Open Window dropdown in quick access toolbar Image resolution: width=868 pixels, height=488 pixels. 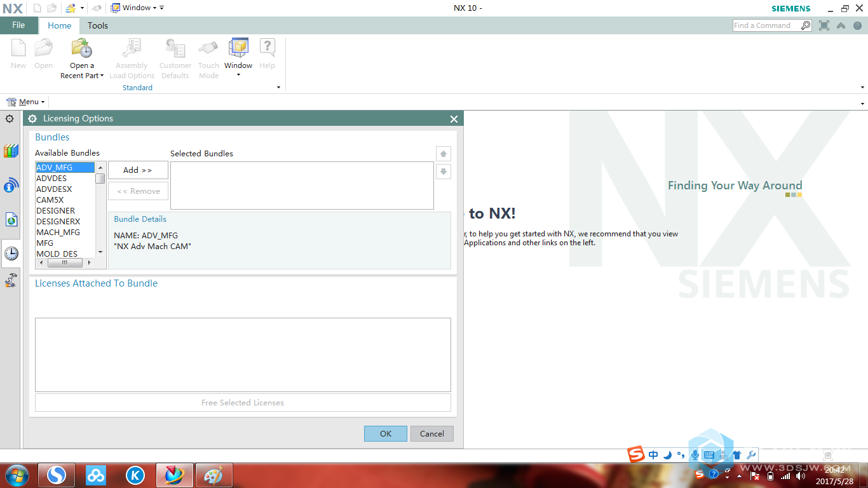click(133, 8)
